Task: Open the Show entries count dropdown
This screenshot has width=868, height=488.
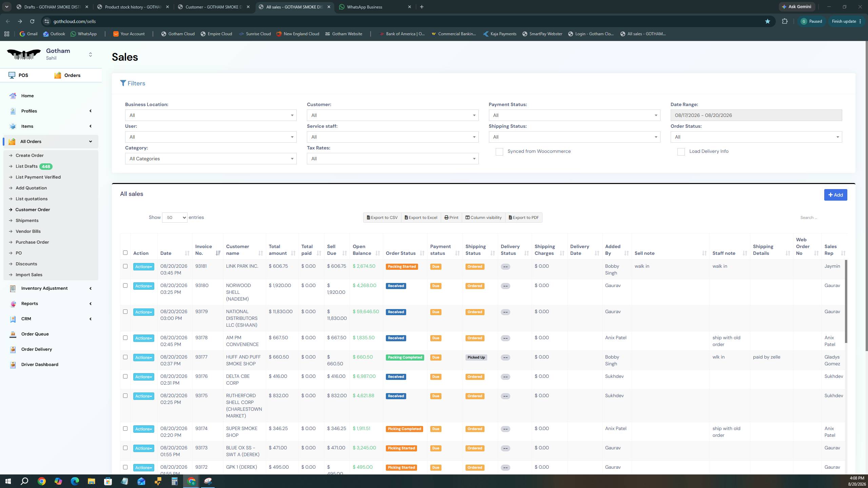Action: tap(175, 218)
